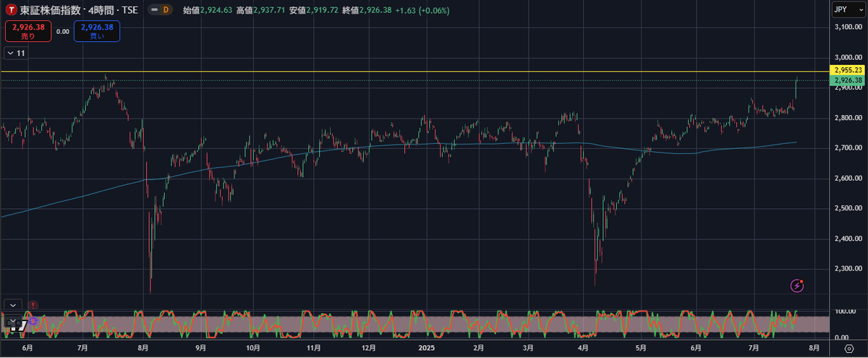The image size is (868, 358).
Task: Click the 11月 time axis label
Action: click(x=314, y=348)
